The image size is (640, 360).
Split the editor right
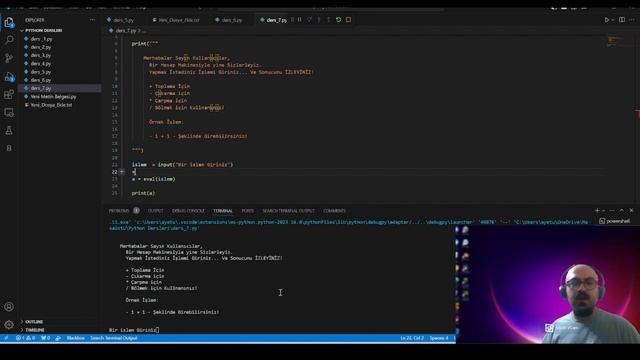click(x=622, y=20)
